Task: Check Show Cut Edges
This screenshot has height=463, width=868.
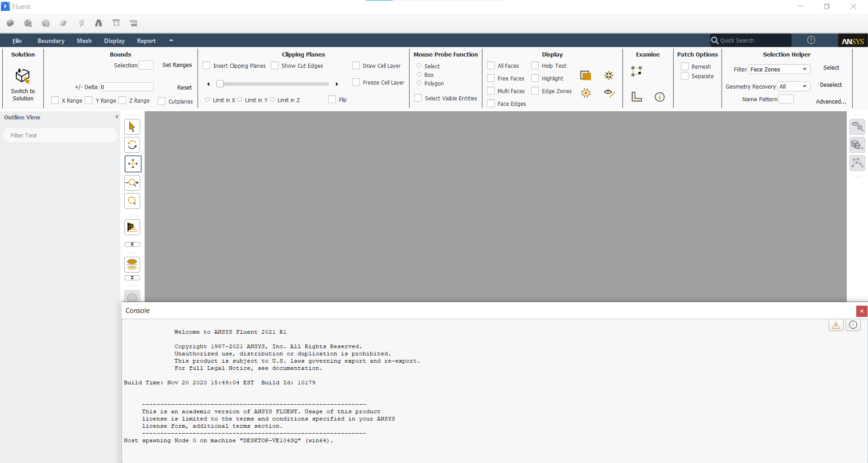Action: [274, 66]
